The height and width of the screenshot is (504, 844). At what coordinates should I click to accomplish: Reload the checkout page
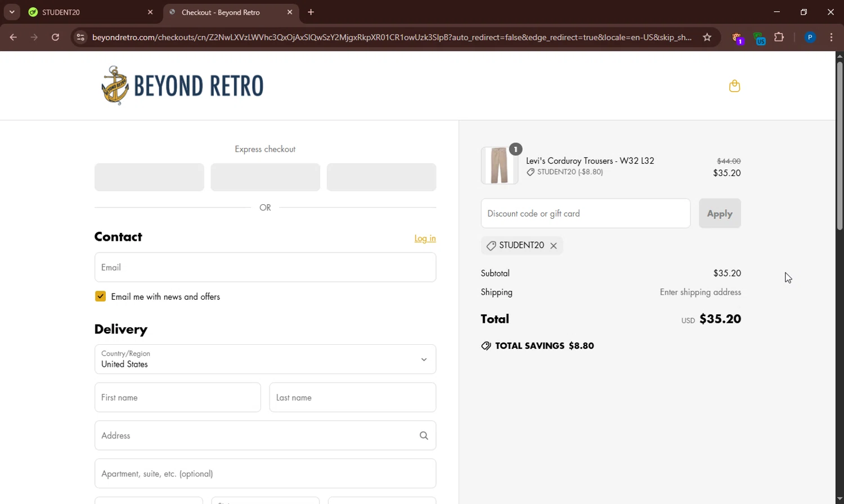(55, 37)
